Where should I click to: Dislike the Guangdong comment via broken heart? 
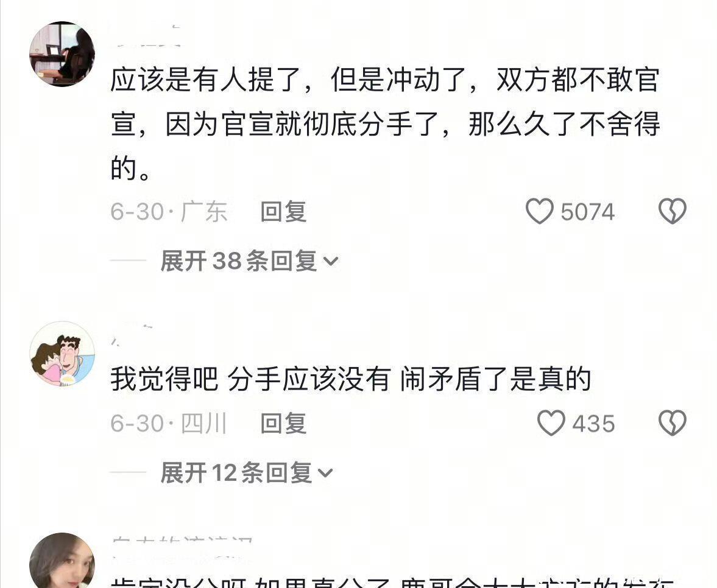click(672, 211)
